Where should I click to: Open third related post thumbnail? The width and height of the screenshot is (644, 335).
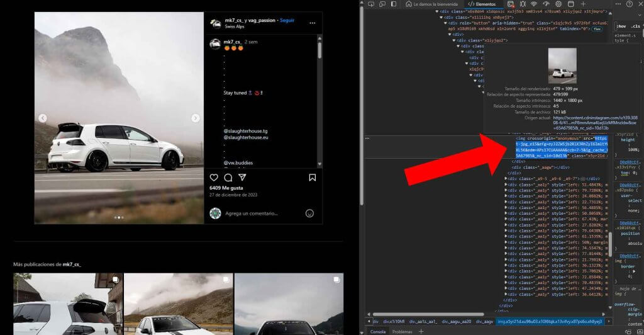pyautogui.click(x=289, y=304)
